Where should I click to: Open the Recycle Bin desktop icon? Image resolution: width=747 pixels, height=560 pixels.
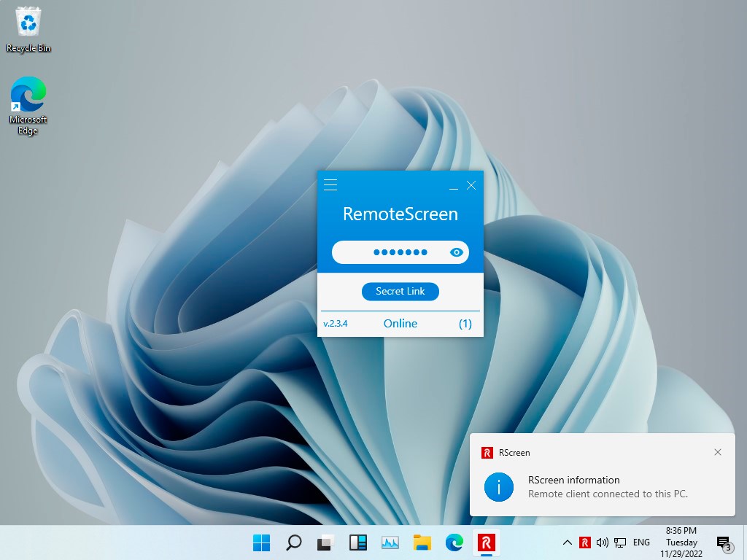pyautogui.click(x=28, y=29)
